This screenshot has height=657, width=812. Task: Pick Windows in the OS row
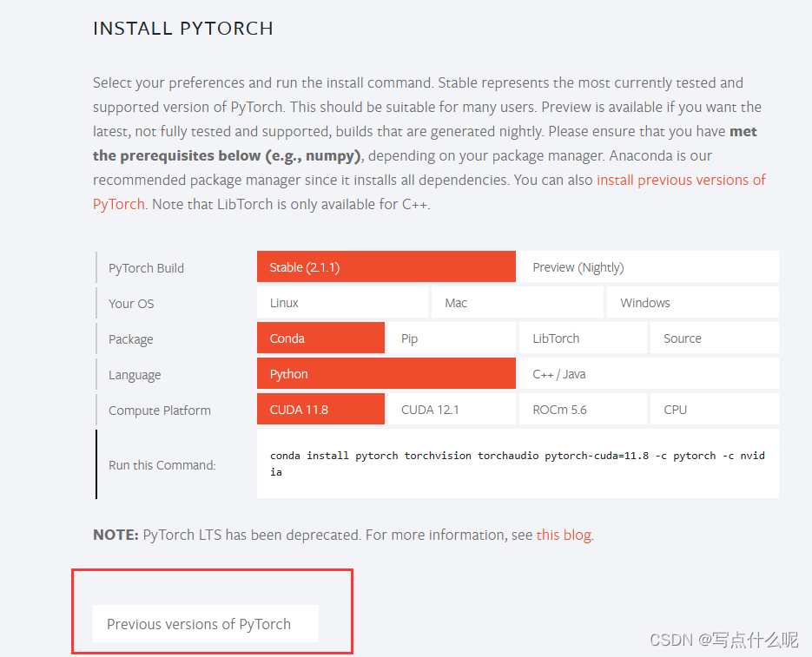[692, 302]
